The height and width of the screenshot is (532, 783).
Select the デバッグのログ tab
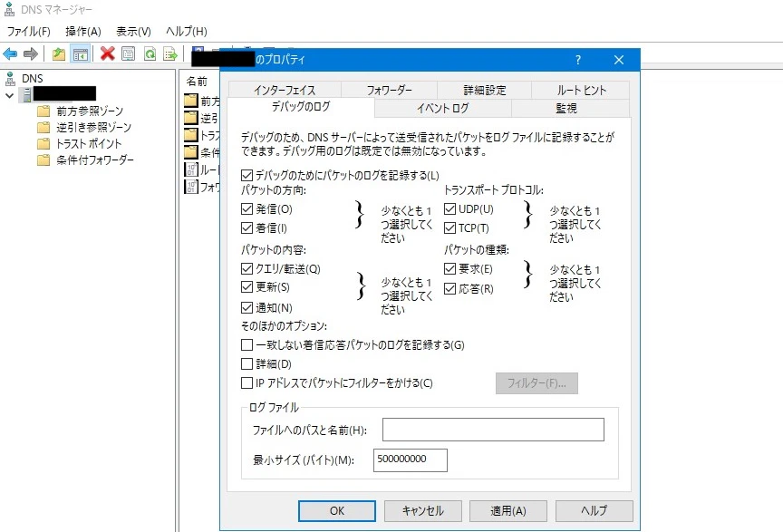301,106
